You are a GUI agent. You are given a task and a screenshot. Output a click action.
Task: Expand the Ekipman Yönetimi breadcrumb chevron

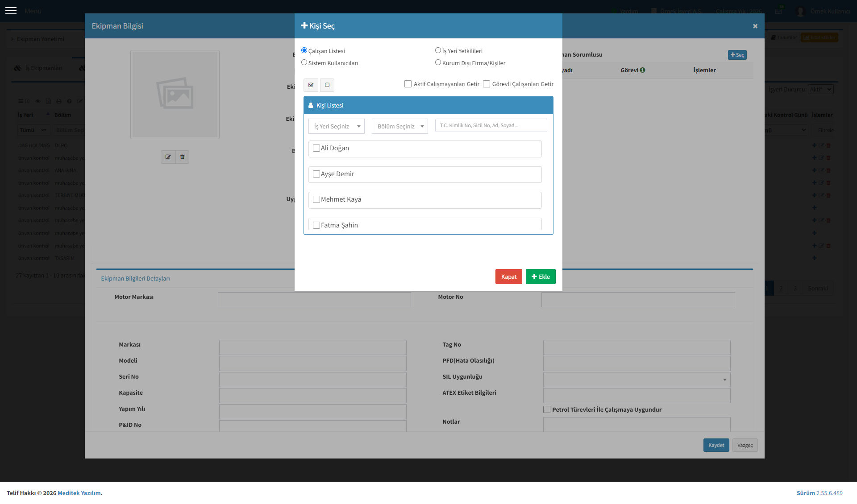click(12, 39)
